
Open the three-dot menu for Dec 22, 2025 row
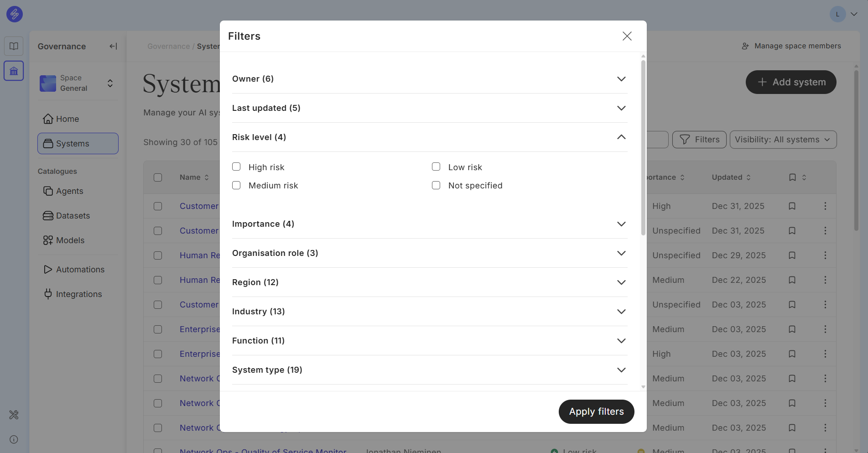coord(825,280)
